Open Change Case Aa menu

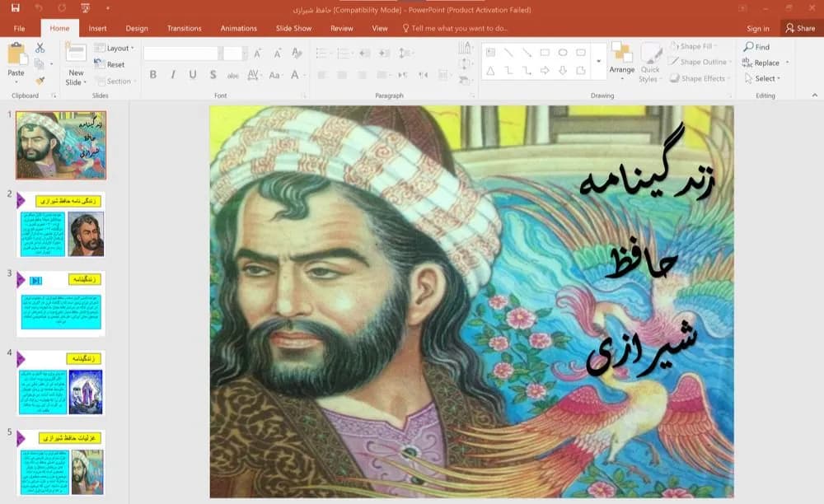(275, 75)
